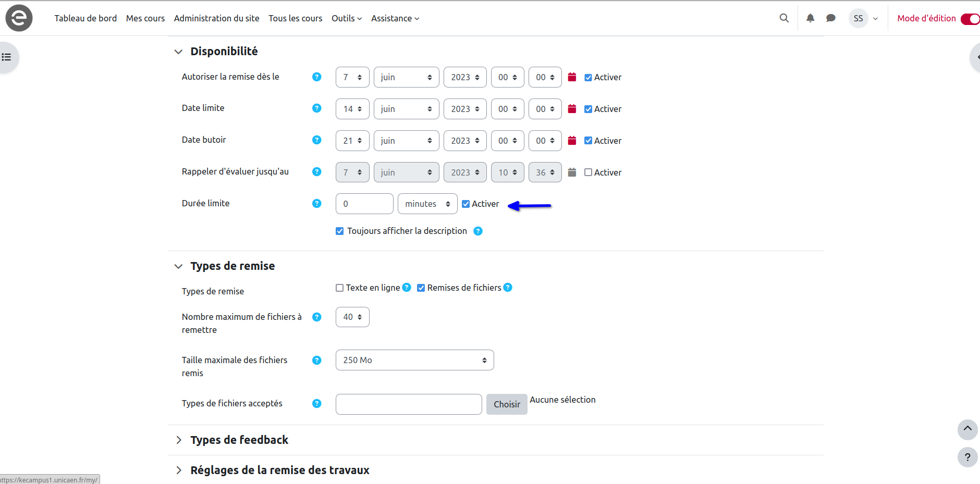Click the scroll-to-top arrow button
This screenshot has height=484, width=980.
pos(967,429)
